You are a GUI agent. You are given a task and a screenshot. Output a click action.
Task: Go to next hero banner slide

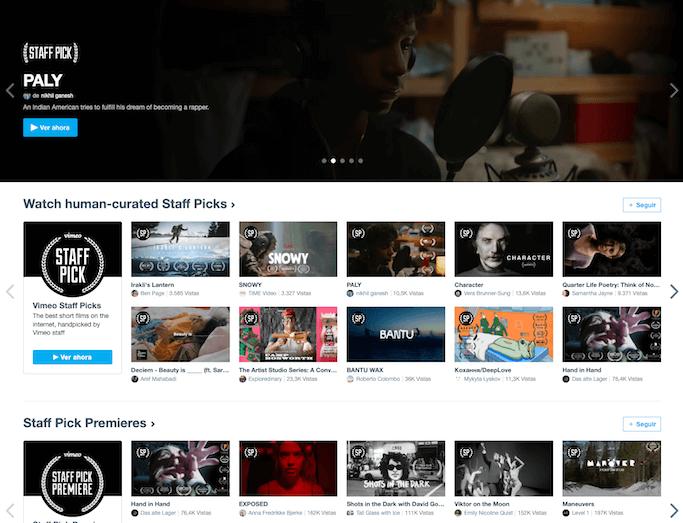click(x=673, y=91)
